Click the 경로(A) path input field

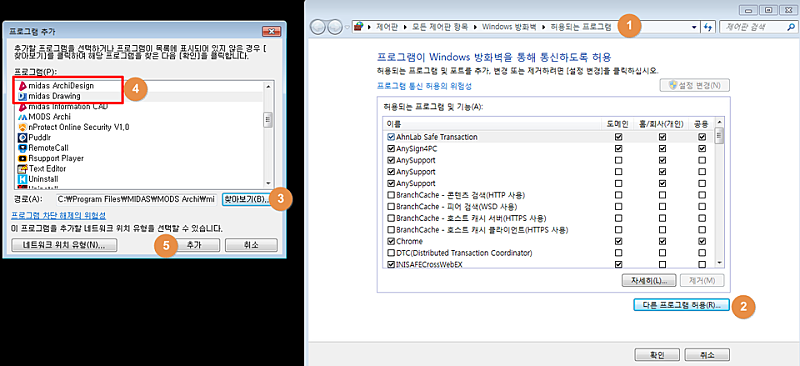pos(137,200)
